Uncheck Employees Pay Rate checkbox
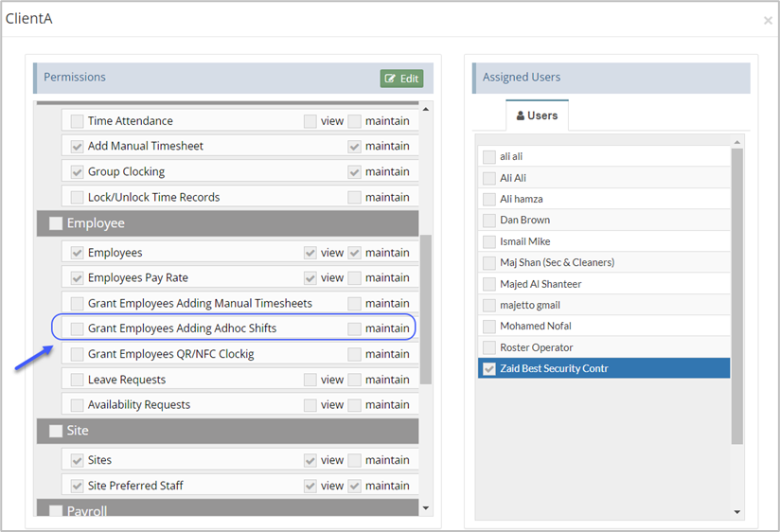Viewport: 780px width, 532px height. [x=77, y=277]
